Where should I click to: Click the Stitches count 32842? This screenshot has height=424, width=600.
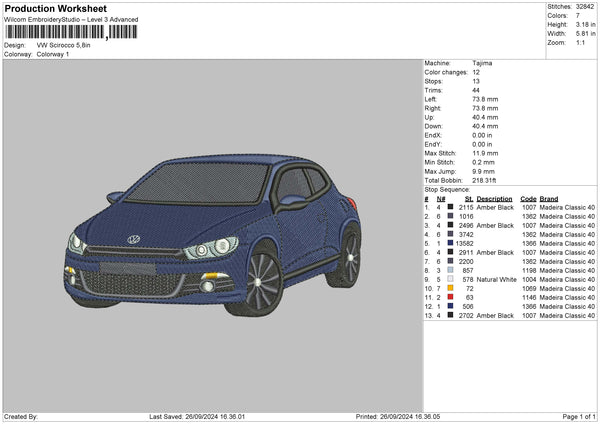coord(586,8)
